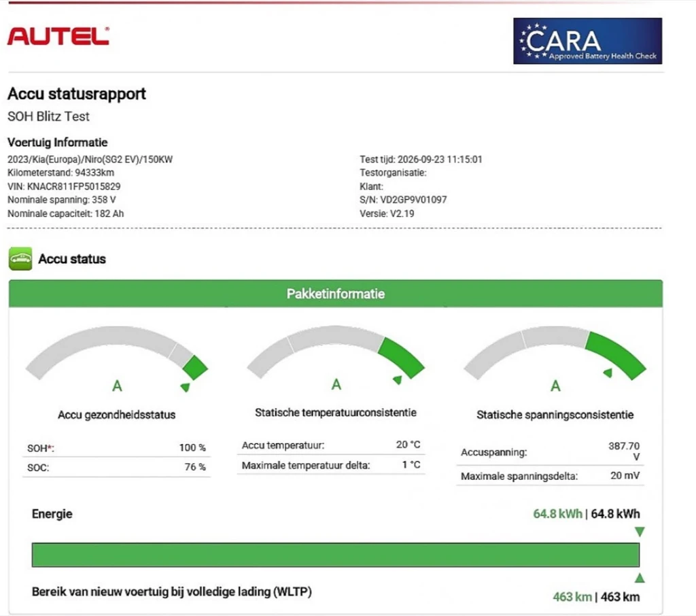Select Nominale spanning: 358 V
The image size is (696, 616).
[x=61, y=200]
